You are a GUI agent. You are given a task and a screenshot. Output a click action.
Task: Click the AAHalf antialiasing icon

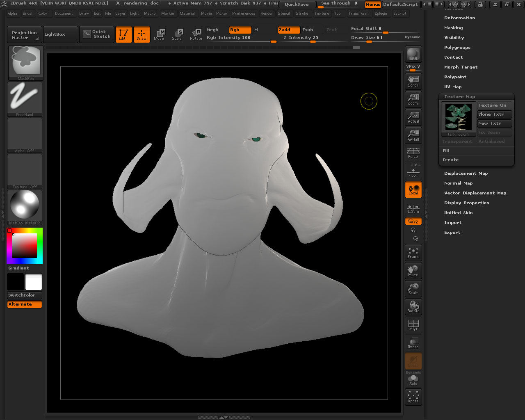(x=413, y=135)
